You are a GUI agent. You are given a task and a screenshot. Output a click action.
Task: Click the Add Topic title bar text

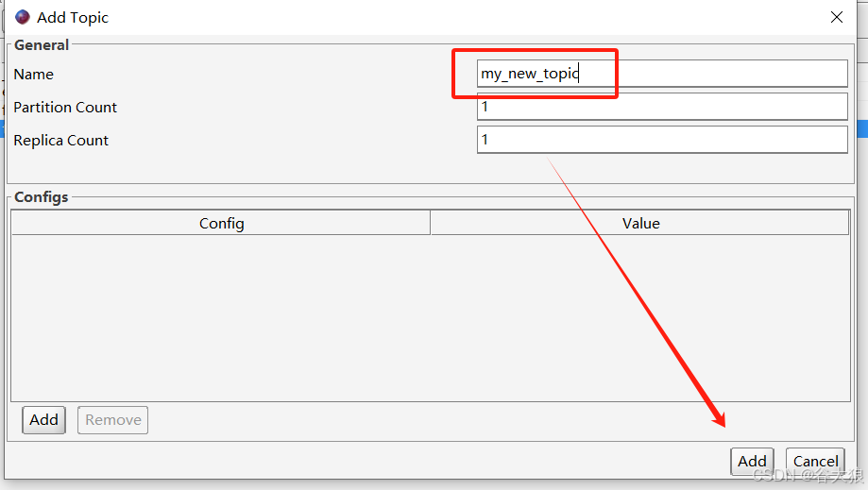73,17
